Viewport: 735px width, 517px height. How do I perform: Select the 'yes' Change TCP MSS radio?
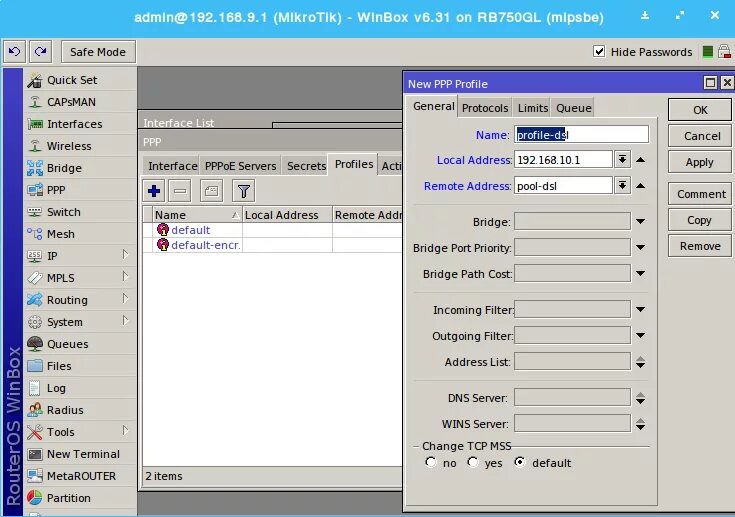point(473,462)
